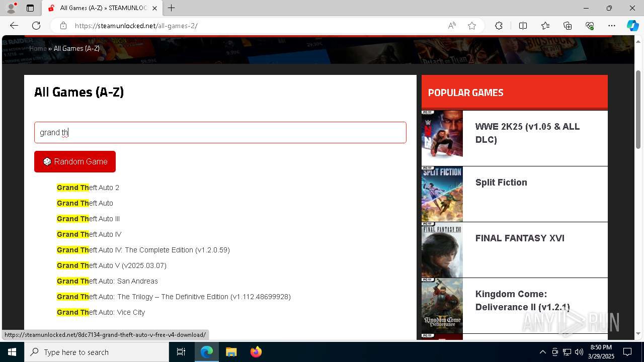This screenshot has width=644, height=362.
Task: Open WWE 2K25 (v1.05 & ALL DLC) title
Action: [527, 133]
